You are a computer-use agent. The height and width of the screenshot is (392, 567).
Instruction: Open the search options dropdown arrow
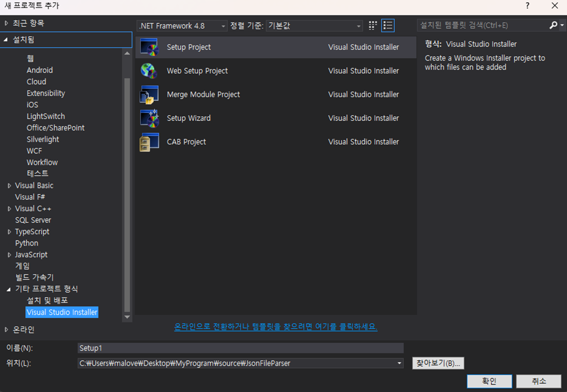pos(562,25)
